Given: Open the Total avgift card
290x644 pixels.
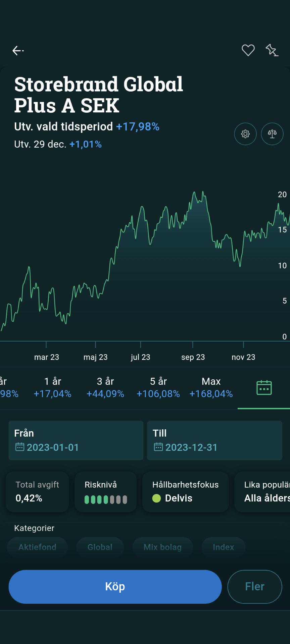Looking at the screenshot, I should (x=37, y=492).
